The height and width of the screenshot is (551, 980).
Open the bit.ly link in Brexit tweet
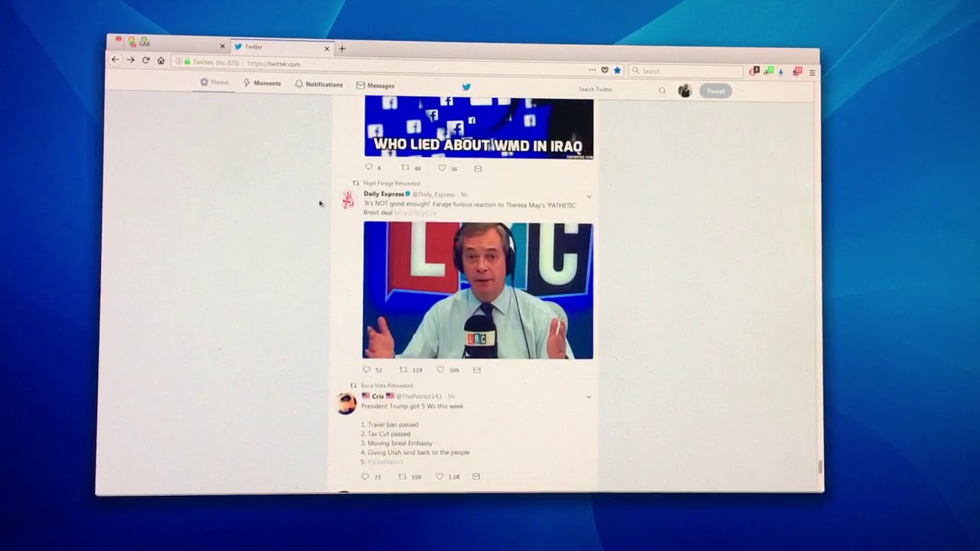point(415,213)
